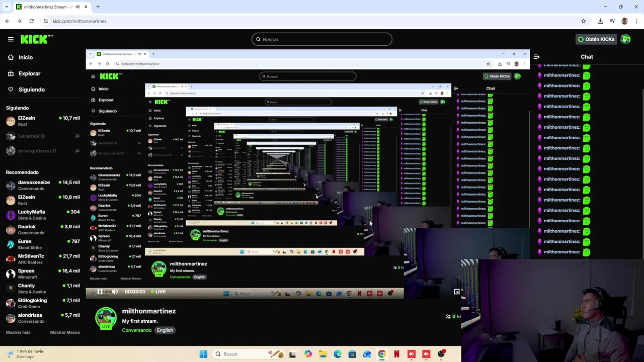
Task: Open Netflix from the taskbar
Action: tap(396, 354)
